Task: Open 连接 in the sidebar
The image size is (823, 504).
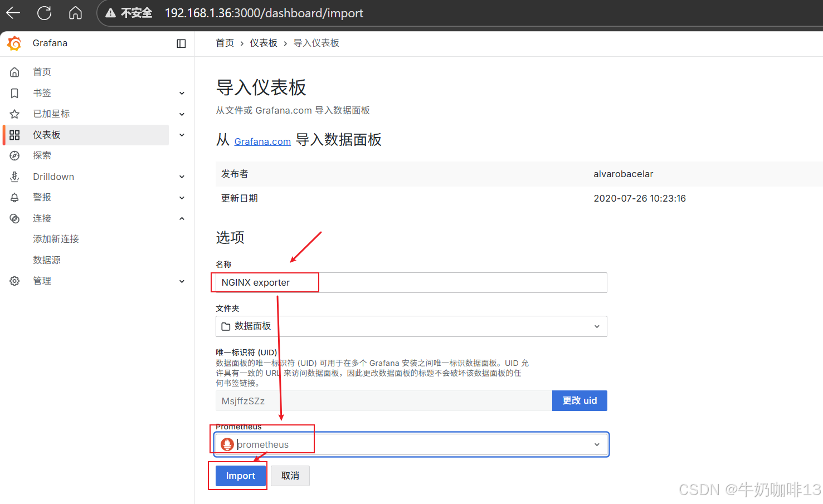Action: tap(42, 218)
